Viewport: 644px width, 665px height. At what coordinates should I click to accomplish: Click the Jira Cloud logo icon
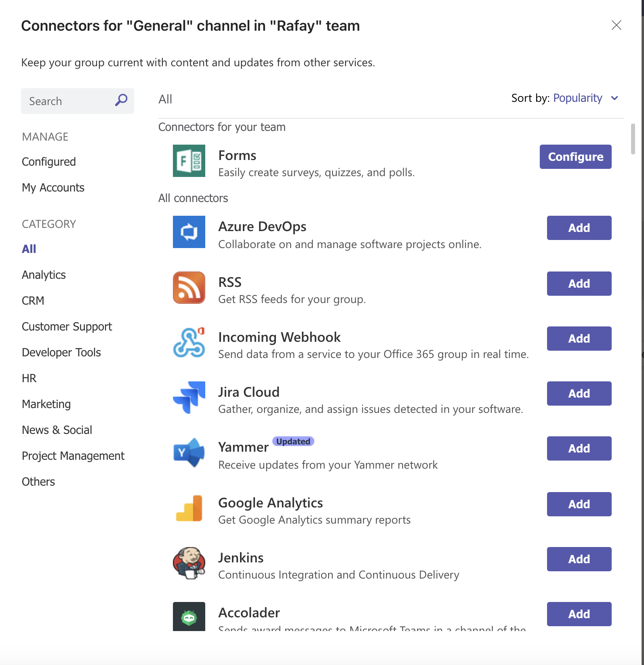(x=189, y=398)
